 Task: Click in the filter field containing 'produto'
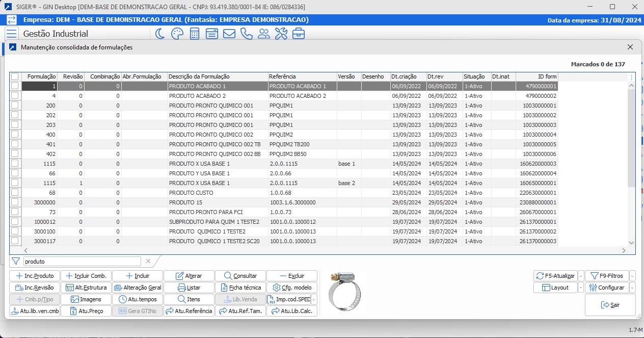[x=82, y=261]
